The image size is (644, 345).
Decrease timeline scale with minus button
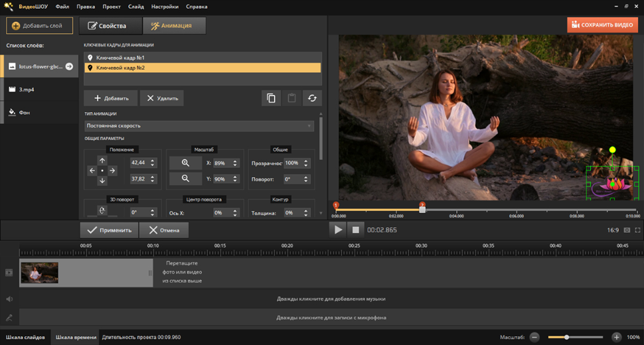(534, 337)
